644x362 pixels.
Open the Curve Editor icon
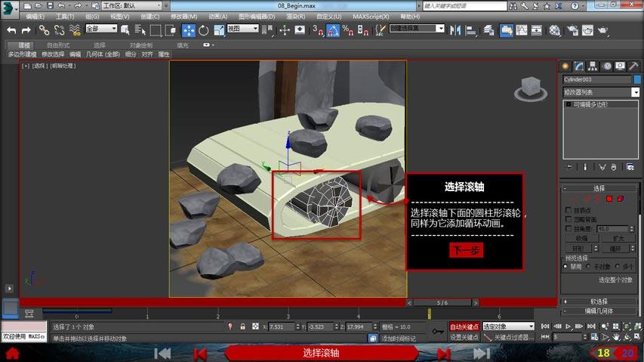[522, 30]
